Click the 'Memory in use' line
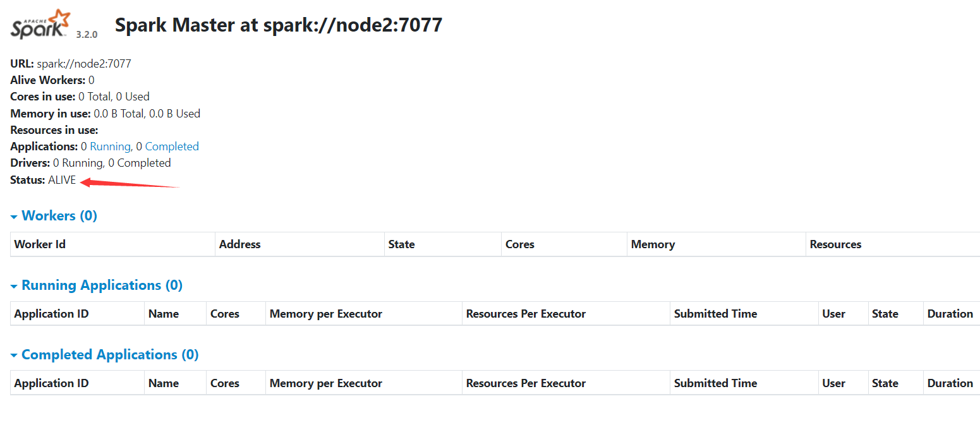 point(106,114)
